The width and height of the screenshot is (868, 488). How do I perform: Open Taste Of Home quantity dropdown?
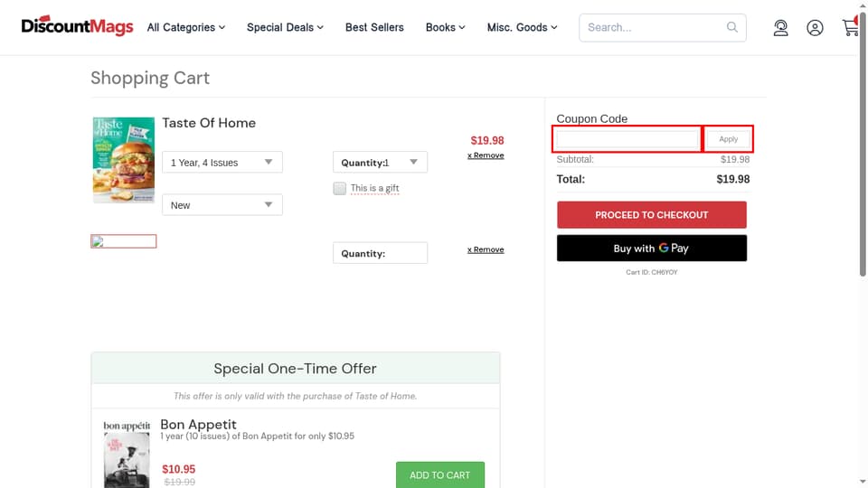[x=380, y=162]
